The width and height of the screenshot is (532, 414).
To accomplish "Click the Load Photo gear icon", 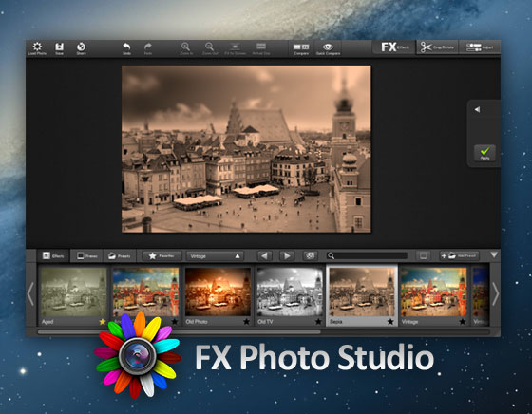I will 37,47.
